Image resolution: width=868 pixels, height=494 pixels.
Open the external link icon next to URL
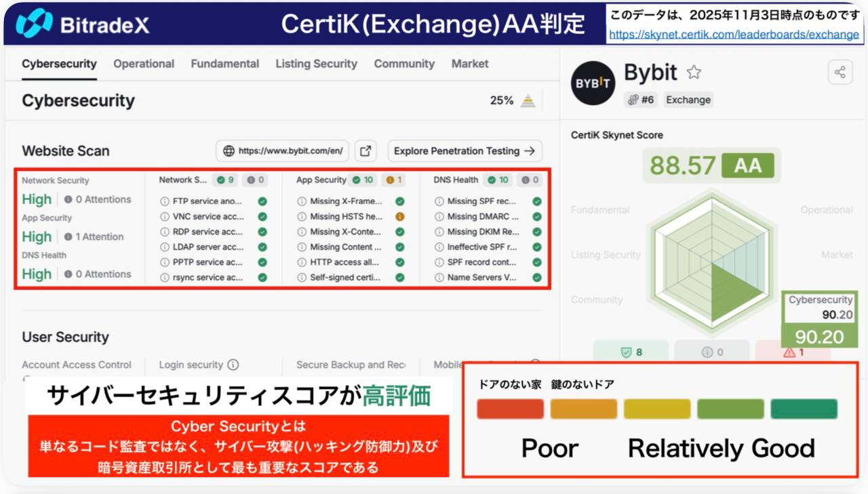point(366,151)
